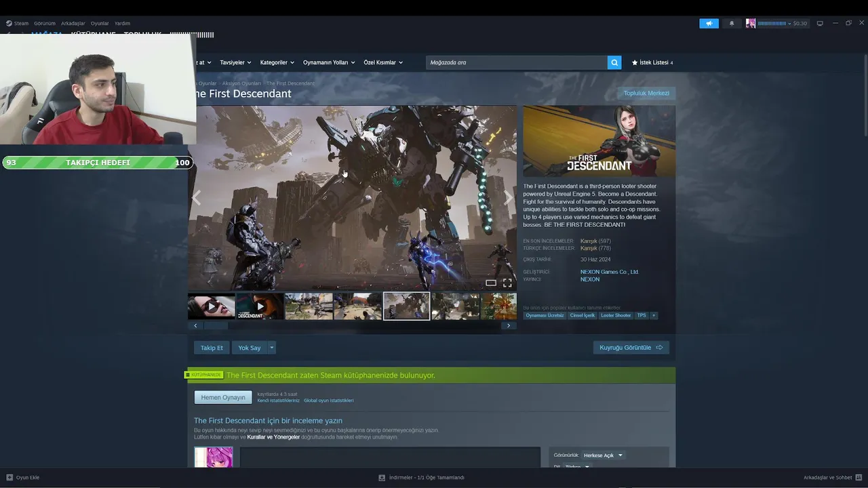The width and height of the screenshot is (868, 488).
Task: Open account name dropdown with balance
Action: 783,23
